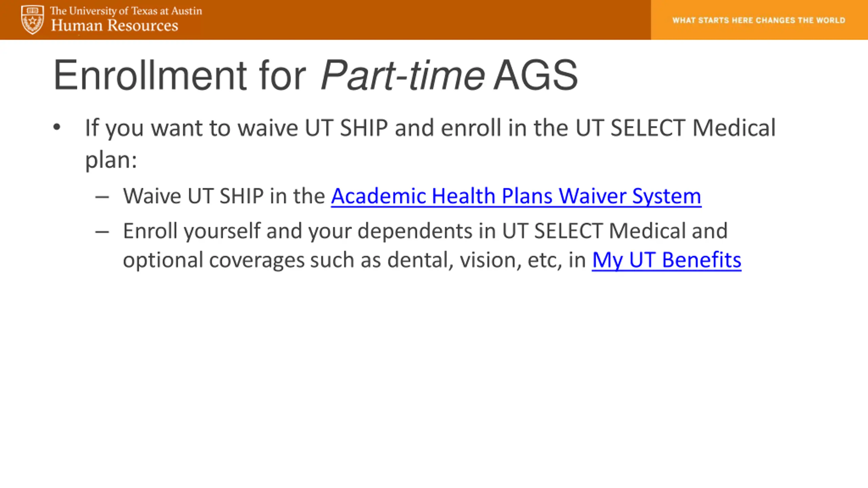Image resolution: width=868 pixels, height=488 pixels.
Task: Click the word 'Benefits' in the benefits link
Action: click(702, 260)
